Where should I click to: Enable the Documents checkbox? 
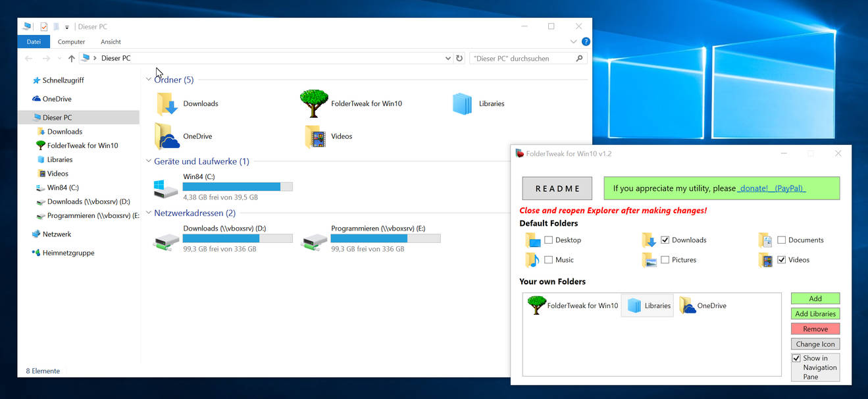[x=782, y=240]
